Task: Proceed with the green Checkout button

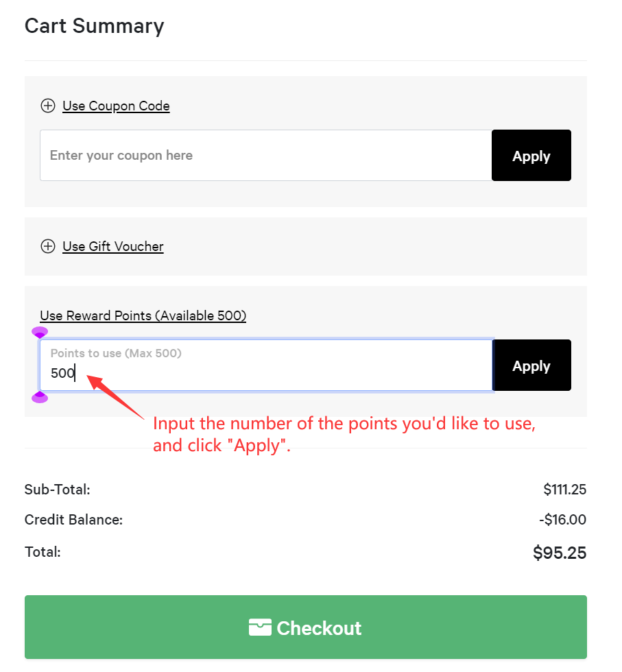Action: (x=305, y=627)
